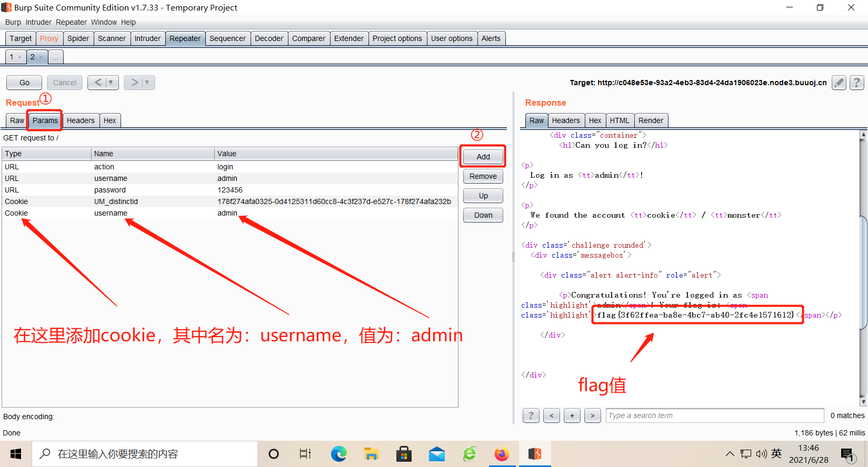Close Repeater tab 2

[x=41, y=57]
